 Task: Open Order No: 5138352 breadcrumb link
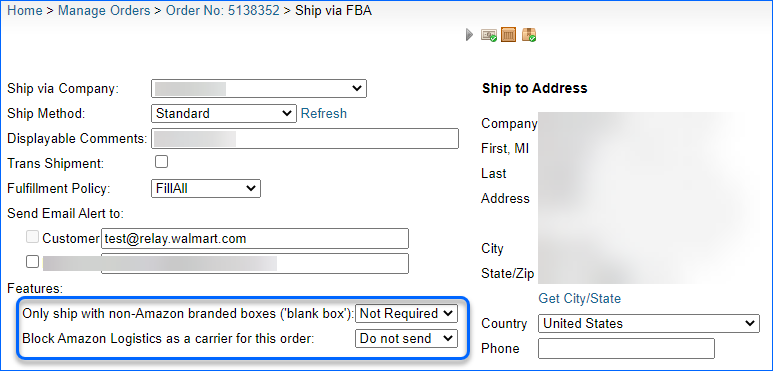click(222, 10)
